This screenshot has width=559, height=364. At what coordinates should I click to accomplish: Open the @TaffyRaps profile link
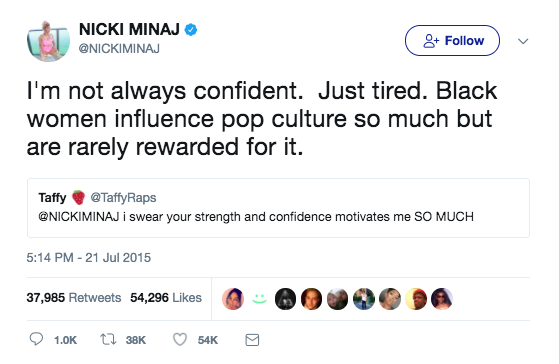123,198
